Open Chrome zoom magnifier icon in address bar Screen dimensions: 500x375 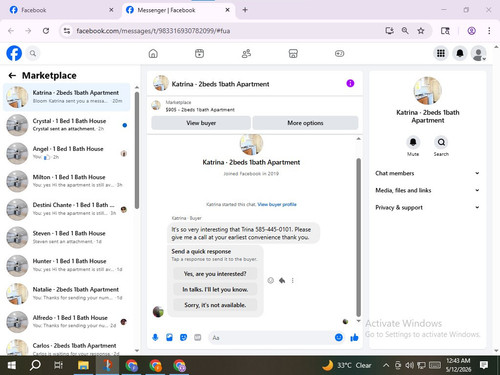point(405,31)
